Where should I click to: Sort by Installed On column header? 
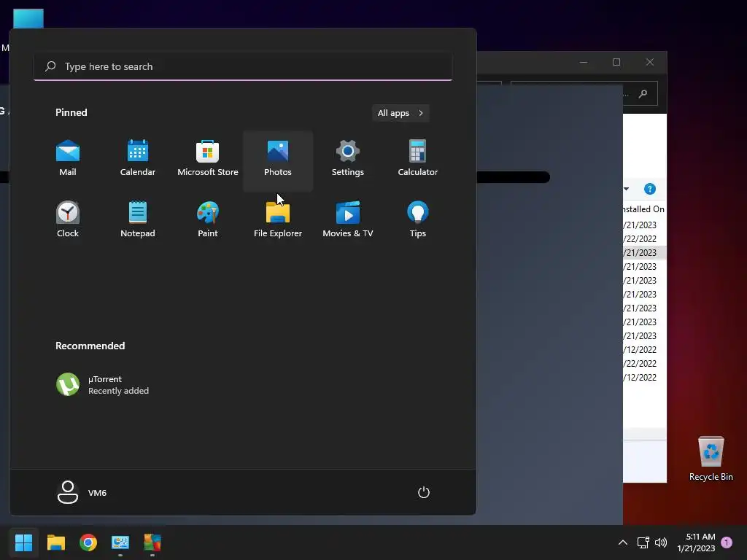click(x=643, y=209)
